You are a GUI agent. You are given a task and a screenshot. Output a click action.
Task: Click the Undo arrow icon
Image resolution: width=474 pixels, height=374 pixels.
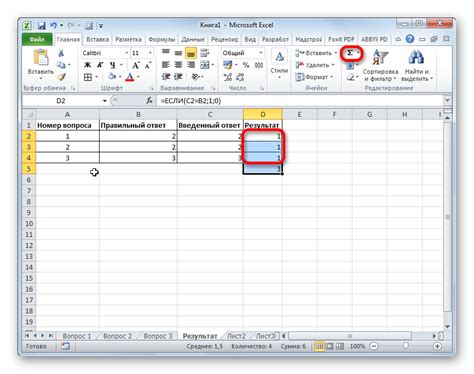53,25
